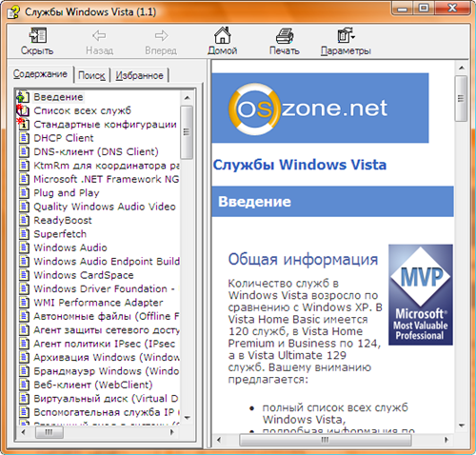Image resolution: width=476 pixels, height=455 pixels.
Task: Click the icon beside Стандартные конфигурации
Action: pyautogui.click(x=23, y=124)
